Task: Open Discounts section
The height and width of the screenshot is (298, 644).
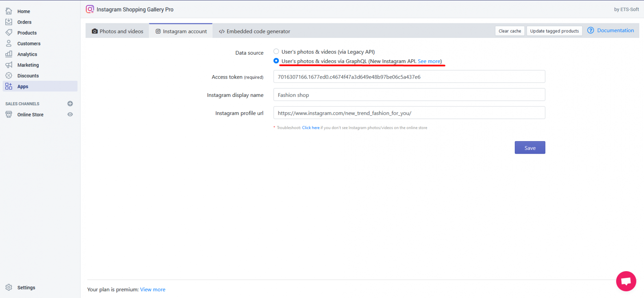Action: point(28,76)
